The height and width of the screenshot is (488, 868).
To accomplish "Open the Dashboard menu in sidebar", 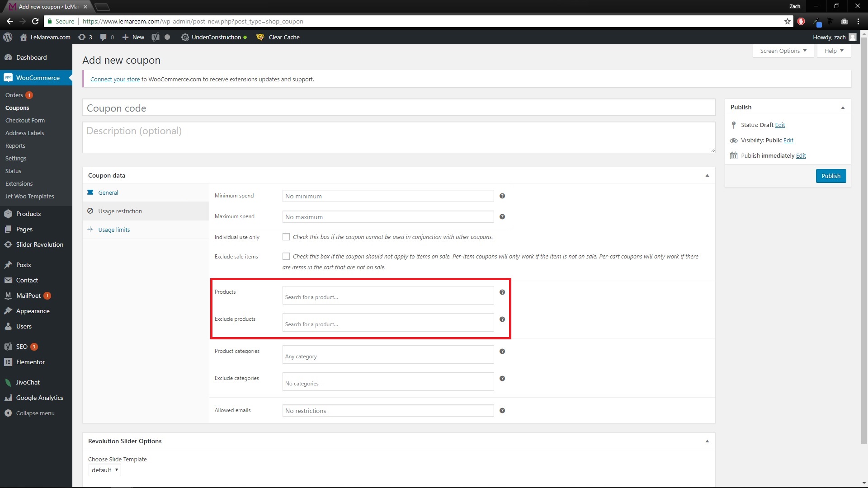I will (36, 57).
